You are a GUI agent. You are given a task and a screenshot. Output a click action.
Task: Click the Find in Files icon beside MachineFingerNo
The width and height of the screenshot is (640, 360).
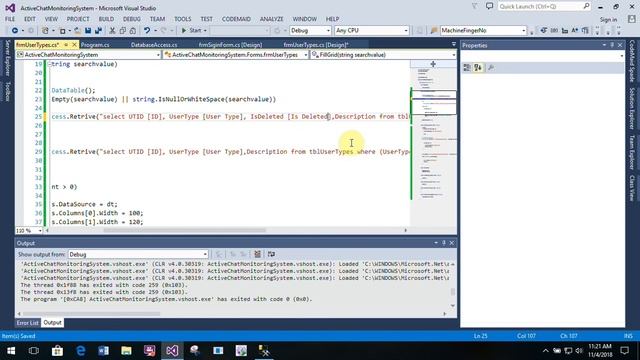coord(434,31)
